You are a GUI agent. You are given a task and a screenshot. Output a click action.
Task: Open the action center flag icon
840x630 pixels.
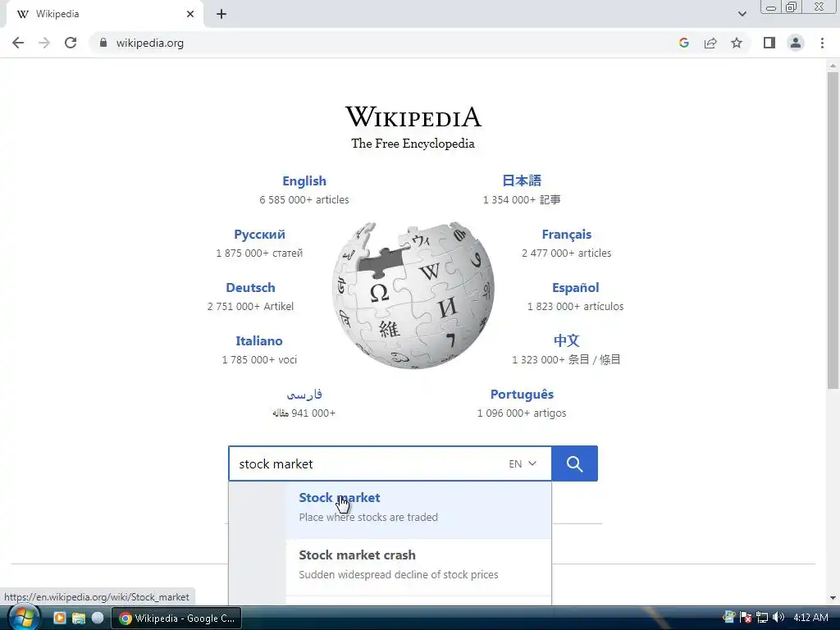click(746, 617)
